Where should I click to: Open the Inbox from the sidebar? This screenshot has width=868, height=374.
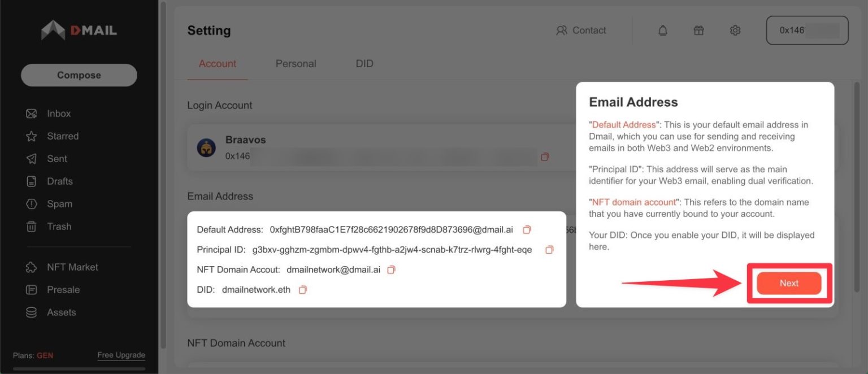58,113
